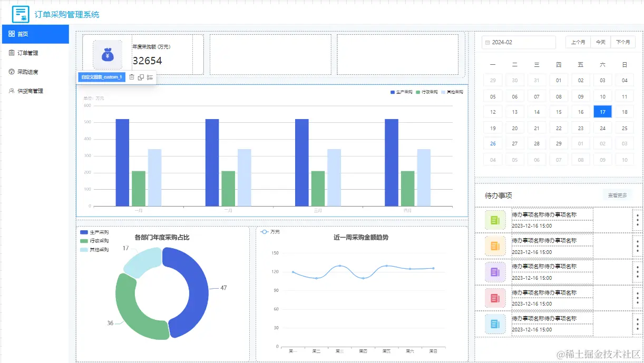Select date 18 in the calendar
This screenshot has width=644, height=363.
pos(625,112)
